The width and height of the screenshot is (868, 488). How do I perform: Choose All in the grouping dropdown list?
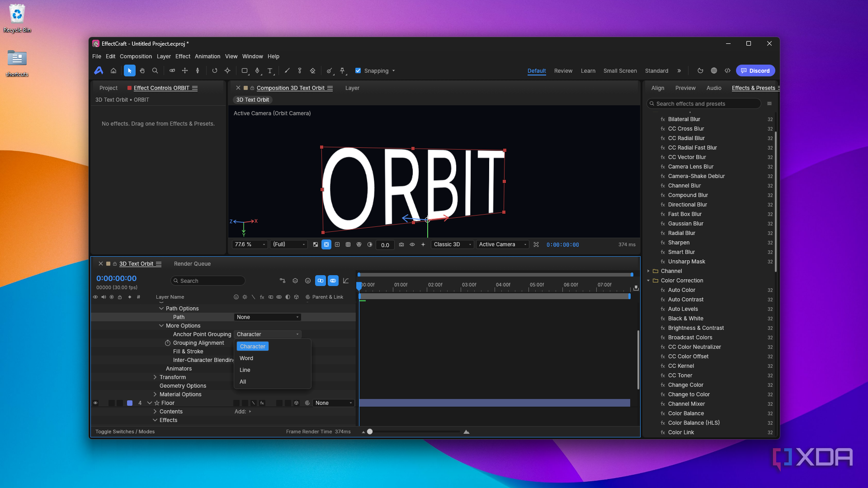272,382
